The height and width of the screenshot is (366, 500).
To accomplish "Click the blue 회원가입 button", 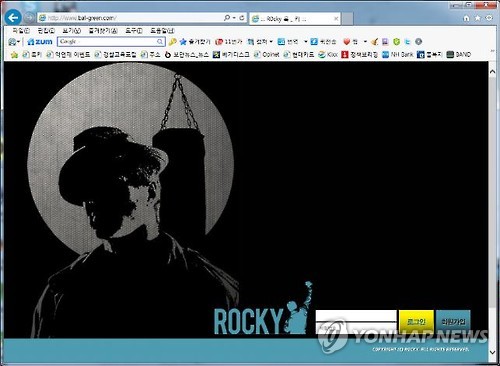I will coord(453,322).
